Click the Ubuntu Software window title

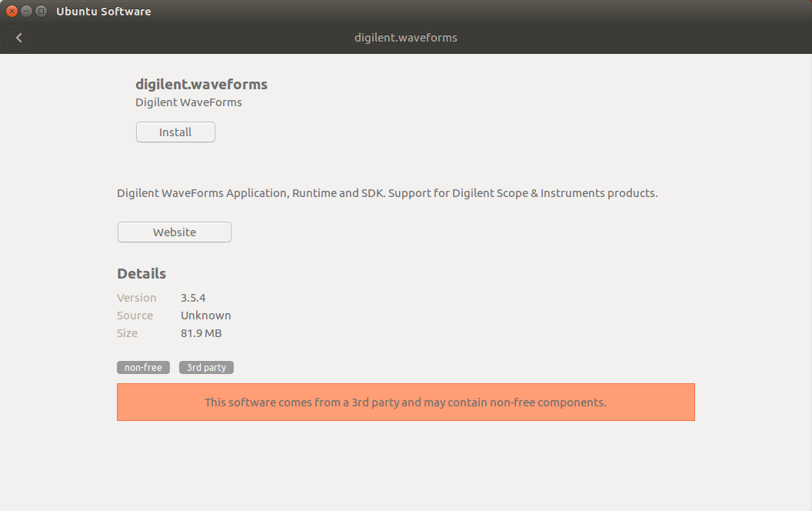[x=104, y=12]
